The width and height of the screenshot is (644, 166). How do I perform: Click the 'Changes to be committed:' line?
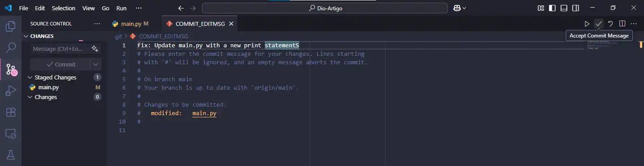click(x=182, y=105)
